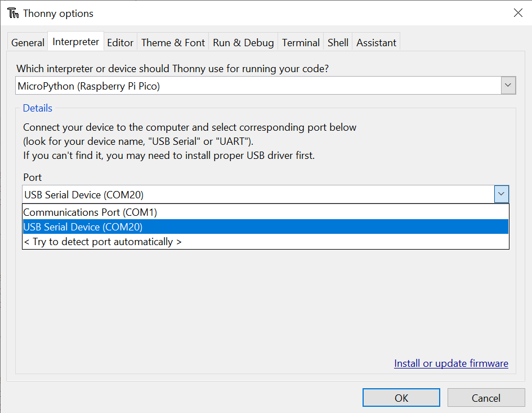Switch to the General tab
This screenshot has height=413, width=532.
(x=28, y=42)
